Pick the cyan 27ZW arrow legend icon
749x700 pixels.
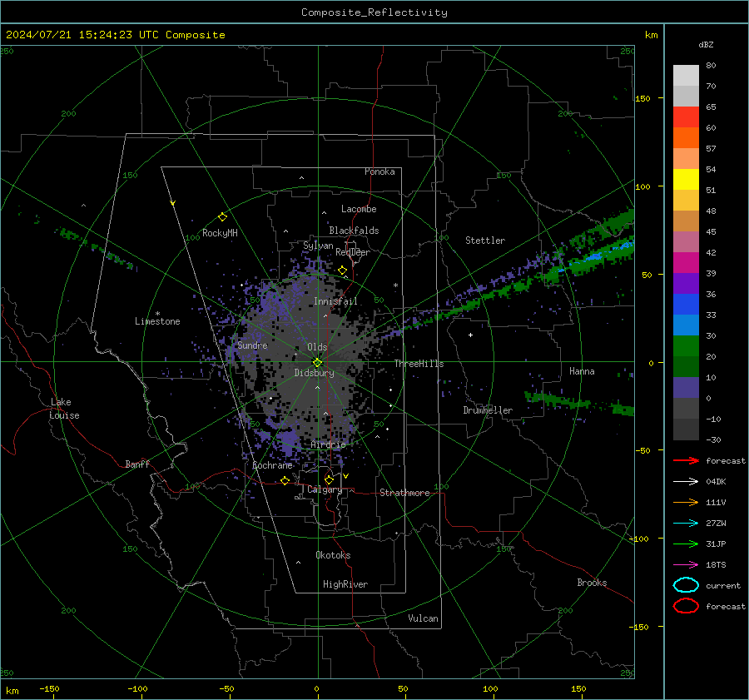coord(686,524)
